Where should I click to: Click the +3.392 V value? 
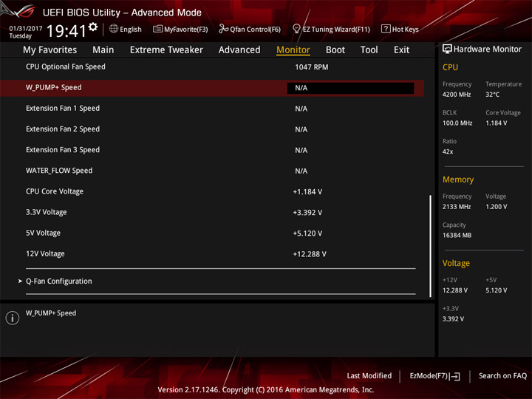307,213
